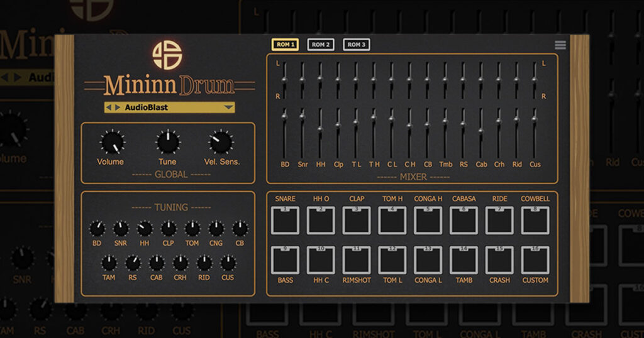Click the T H volume fader handle
644x338 pixels.
(374, 117)
